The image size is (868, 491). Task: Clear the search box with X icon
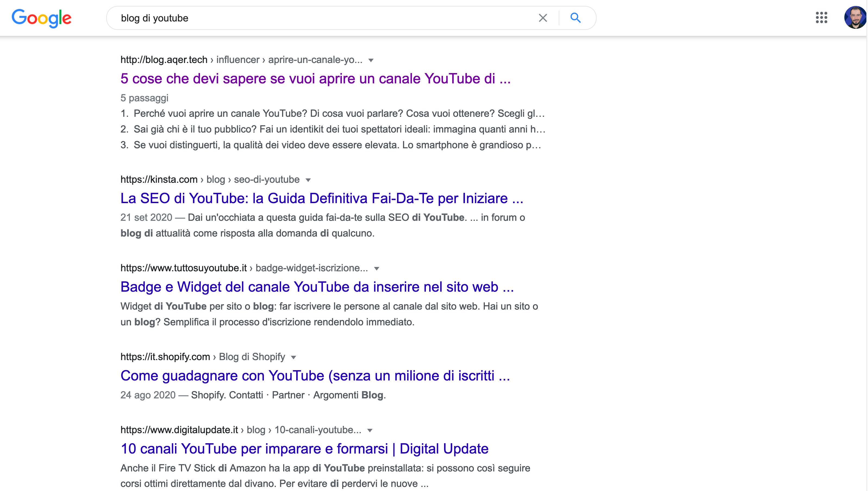pos(543,18)
